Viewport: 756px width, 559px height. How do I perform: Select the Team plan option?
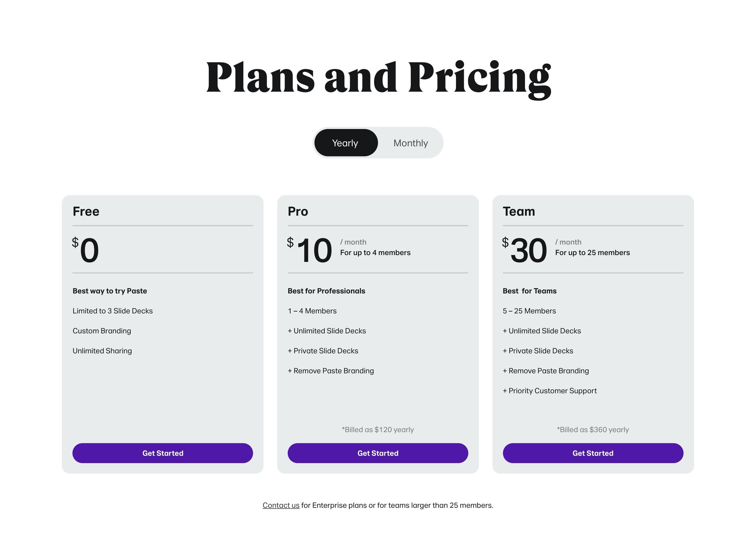tap(592, 453)
